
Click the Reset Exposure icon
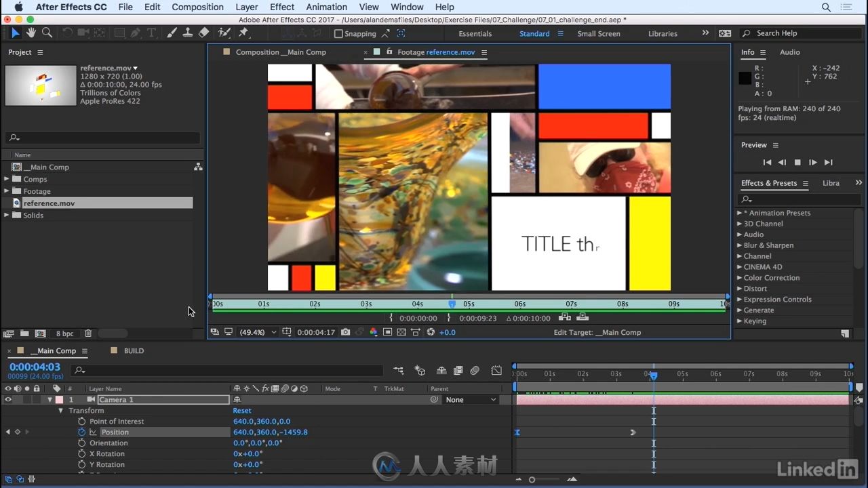coord(431,332)
